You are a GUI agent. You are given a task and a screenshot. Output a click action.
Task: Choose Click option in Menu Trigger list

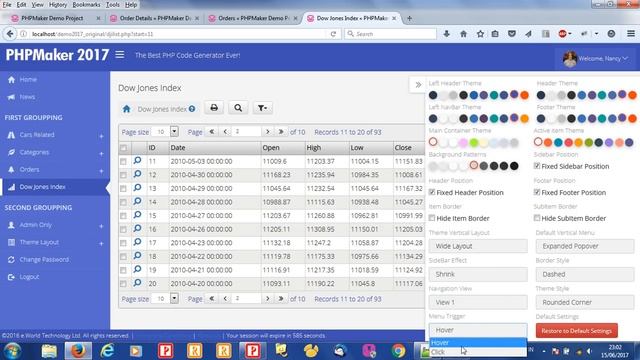478,352
